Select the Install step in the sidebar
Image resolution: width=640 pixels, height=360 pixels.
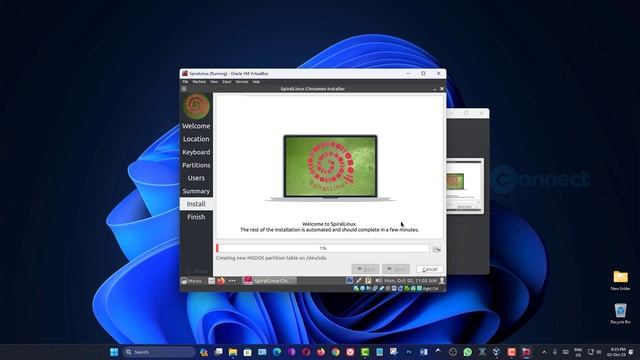196,204
